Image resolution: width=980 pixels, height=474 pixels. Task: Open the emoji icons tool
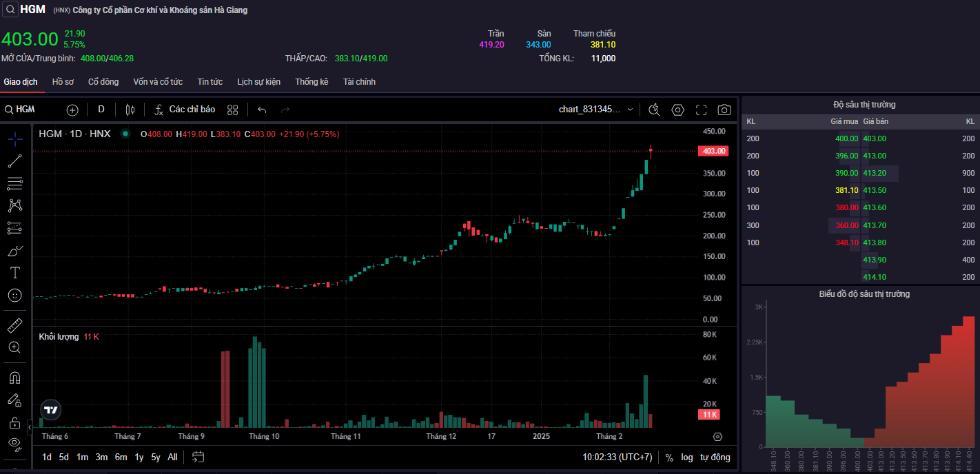tap(14, 295)
